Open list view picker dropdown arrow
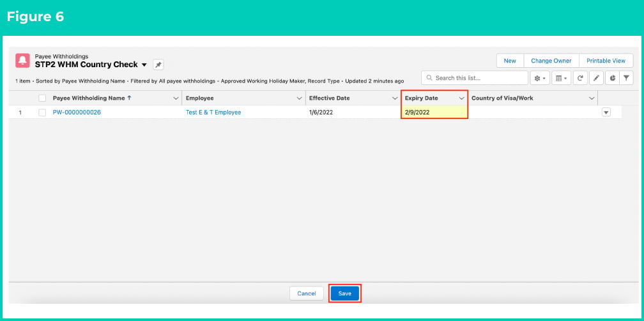This screenshot has height=321, width=644. click(x=144, y=65)
